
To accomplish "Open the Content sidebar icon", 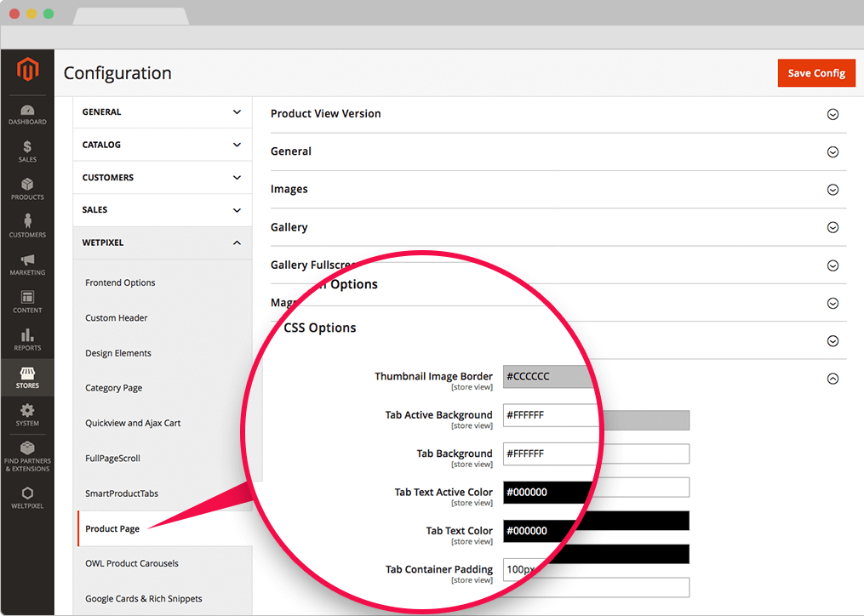I will click(x=27, y=302).
